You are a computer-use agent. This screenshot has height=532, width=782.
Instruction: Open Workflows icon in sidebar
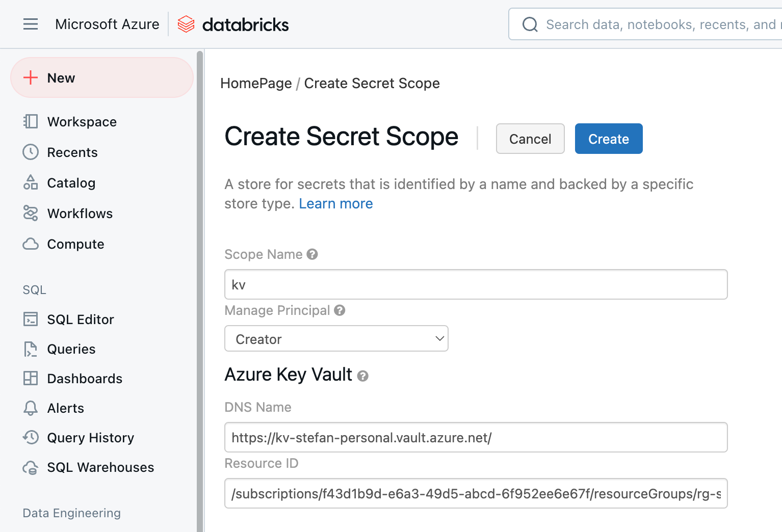[x=31, y=213]
